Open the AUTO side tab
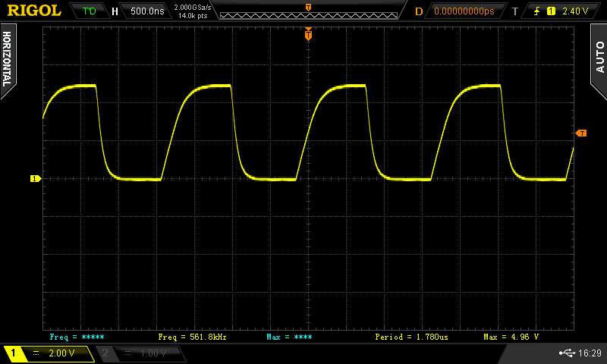 point(599,59)
